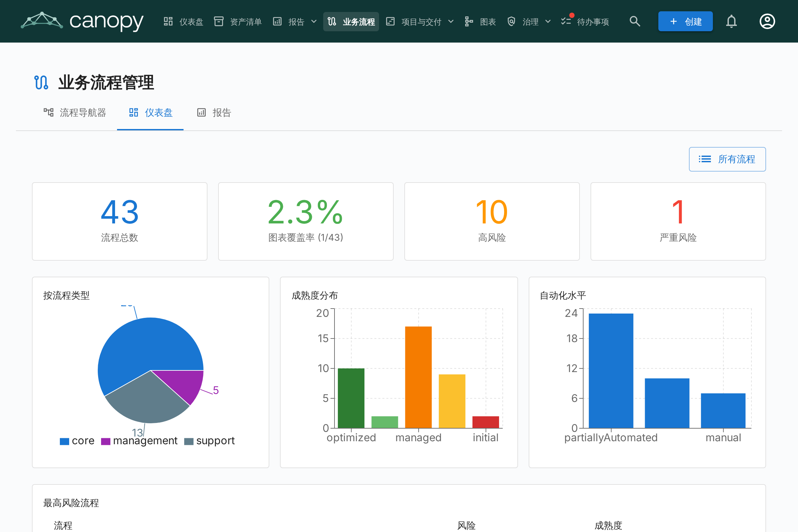The height and width of the screenshot is (532, 798).
Task: Click the list icon in 所有流程 button
Action: point(705,159)
